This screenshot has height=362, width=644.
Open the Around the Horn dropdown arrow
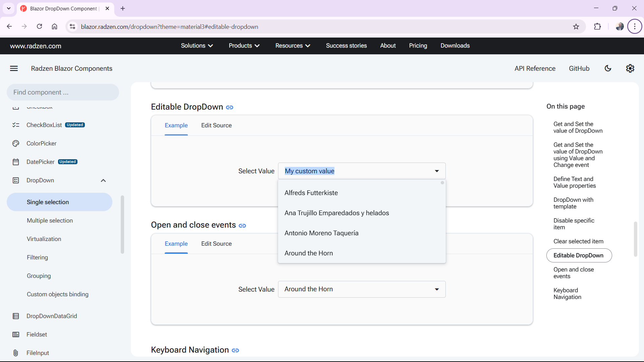coord(437,289)
